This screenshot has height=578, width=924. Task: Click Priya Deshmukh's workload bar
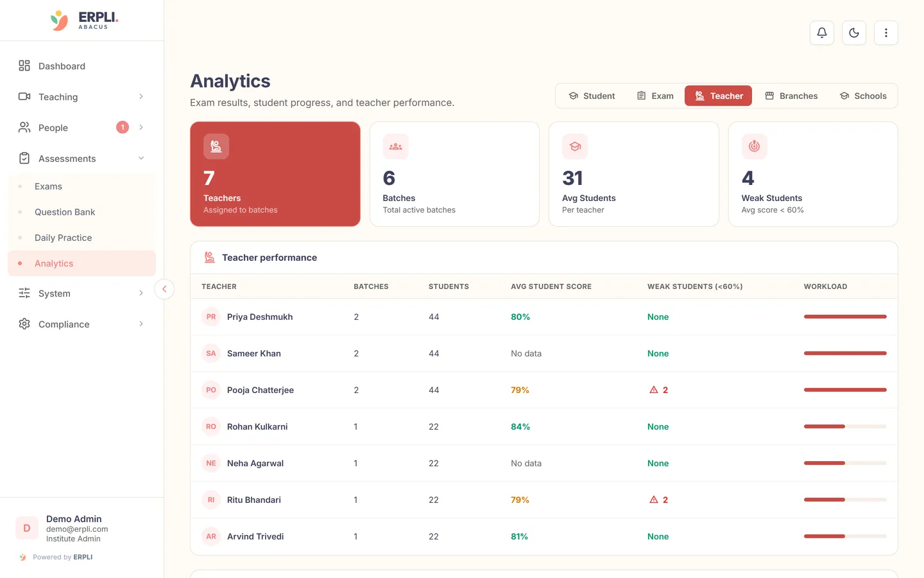[845, 317]
